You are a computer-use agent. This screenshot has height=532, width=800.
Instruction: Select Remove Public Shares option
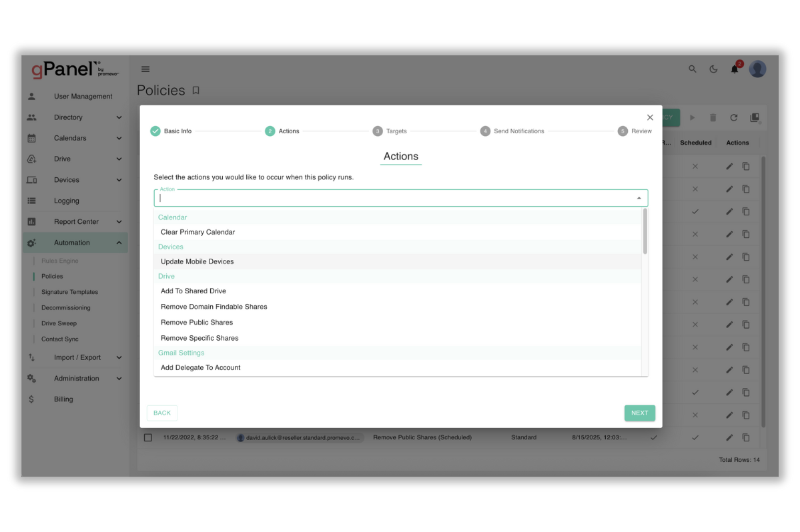(398, 323)
